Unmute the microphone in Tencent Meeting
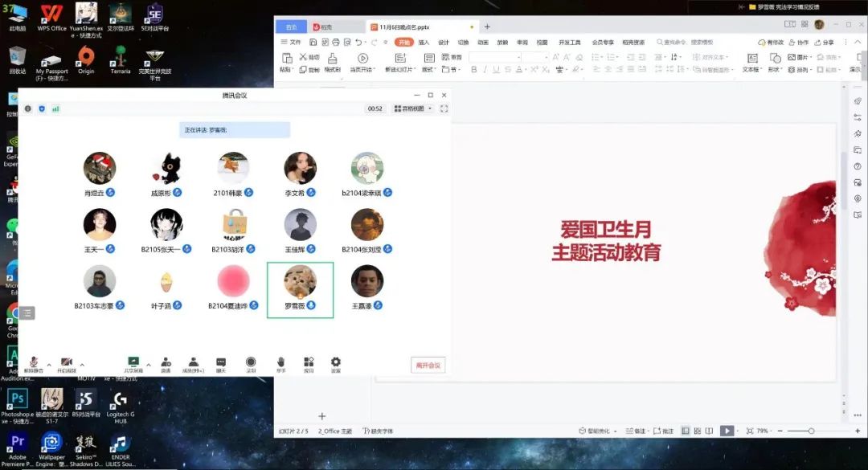Viewport: 868px width, 470px height. tap(35, 363)
